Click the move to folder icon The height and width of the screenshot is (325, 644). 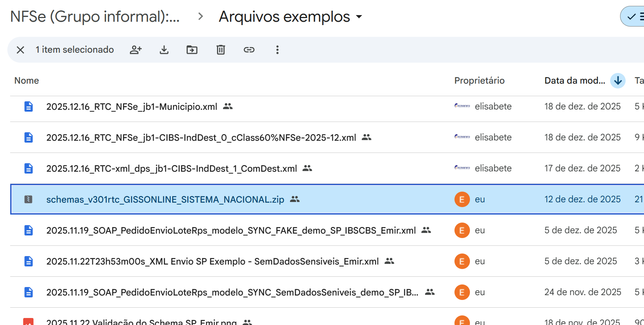pos(192,50)
